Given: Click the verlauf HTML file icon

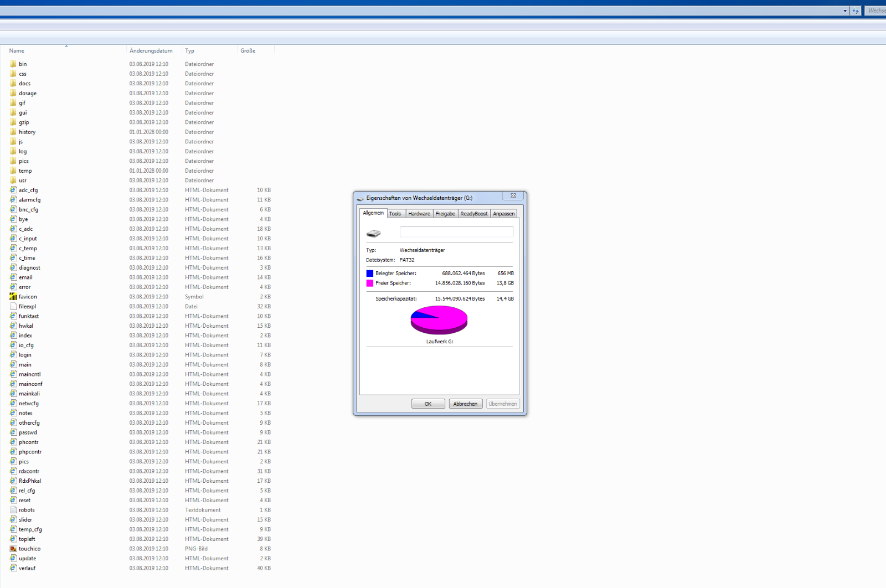Looking at the screenshot, I should (x=13, y=568).
